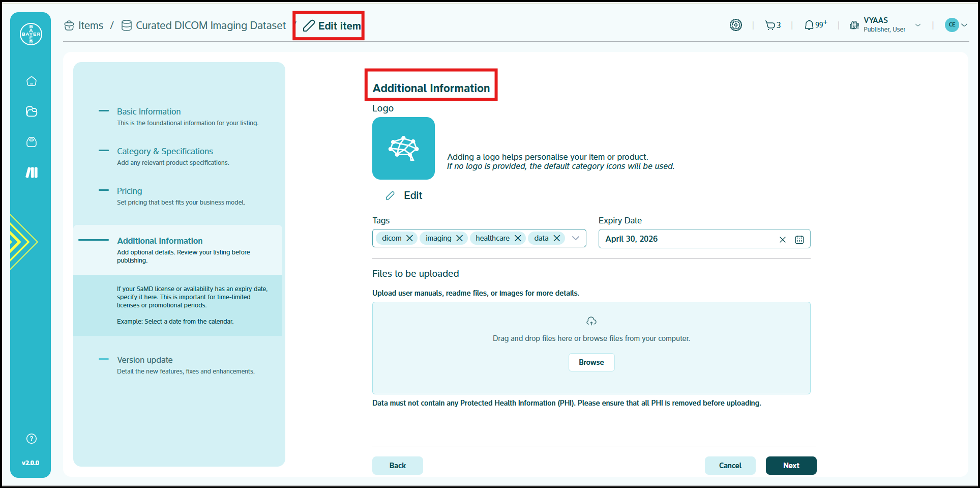Screen dimensions: 980x488
Task: Click the Next button
Action: pyautogui.click(x=791, y=465)
